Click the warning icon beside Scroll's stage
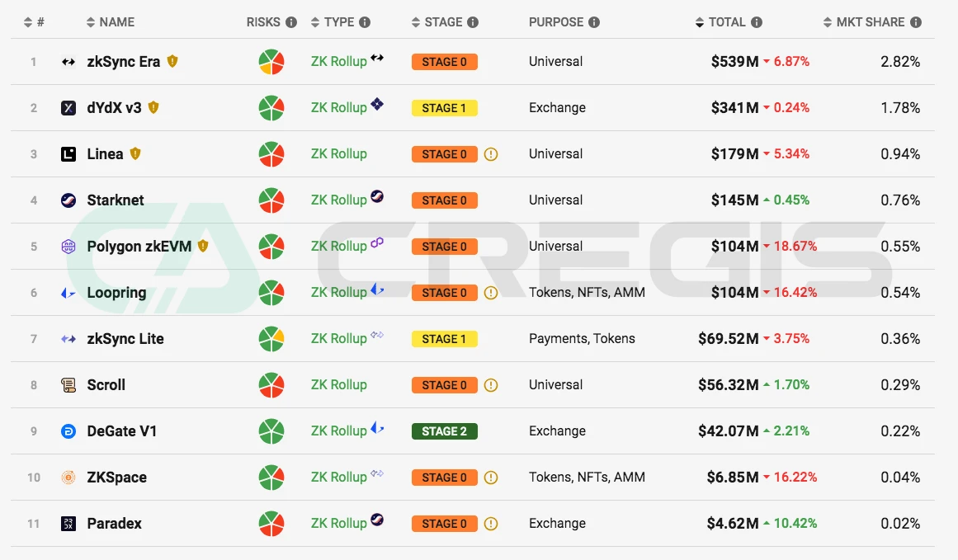The image size is (958, 560). (x=491, y=385)
